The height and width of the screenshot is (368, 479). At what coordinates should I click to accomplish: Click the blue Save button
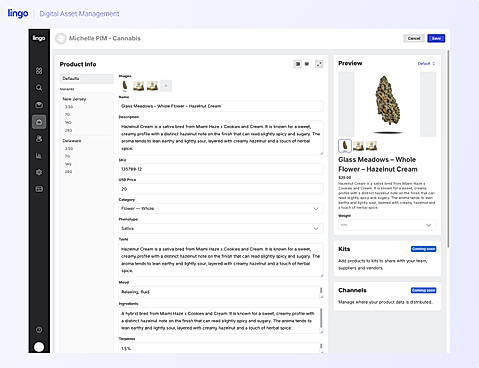436,38
